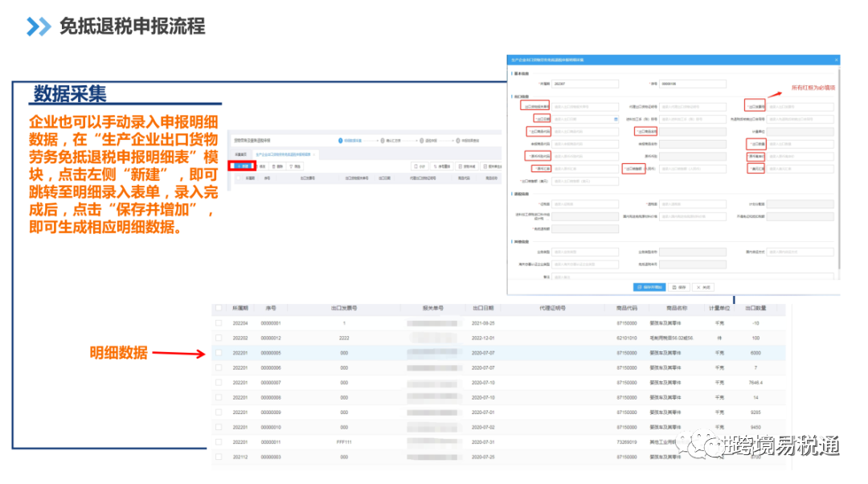Click the blue 新建 button in the toolbar
868x484 pixels.
(243, 166)
